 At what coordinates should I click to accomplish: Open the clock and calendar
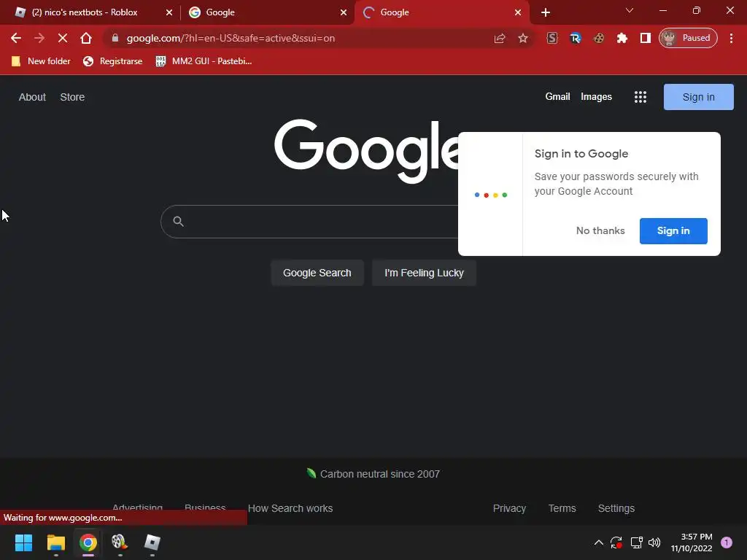[x=692, y=542]
